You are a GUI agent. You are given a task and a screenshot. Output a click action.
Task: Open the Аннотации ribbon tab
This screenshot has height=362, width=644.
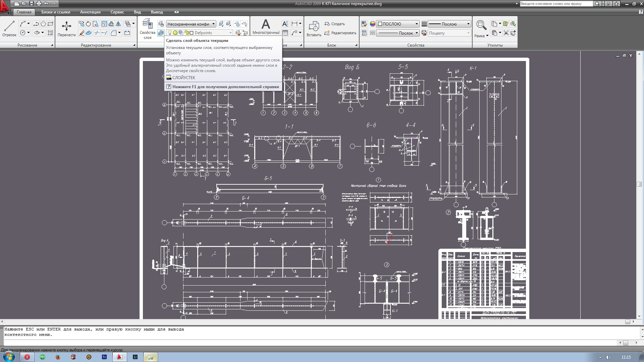click(x=90, y=12)
